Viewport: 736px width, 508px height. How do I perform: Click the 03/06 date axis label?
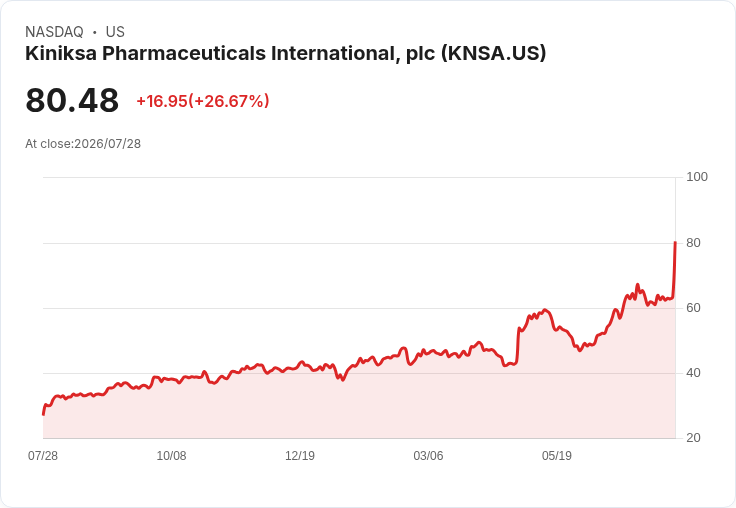pos(428,455)
